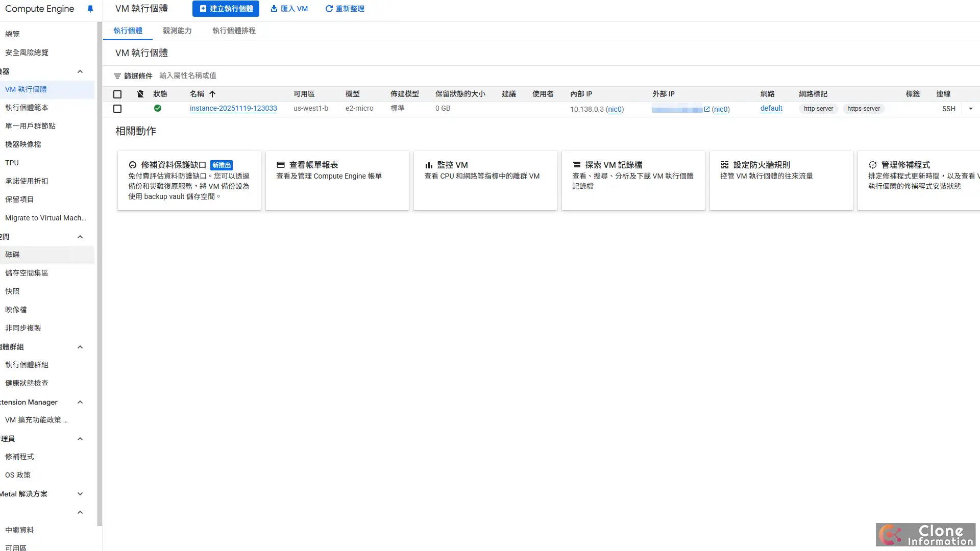The width and height of the screenshot is (980, 551).
Task: Focus the filter input 輸入屬性名稱或值
Action: click(x=187, y=76)
